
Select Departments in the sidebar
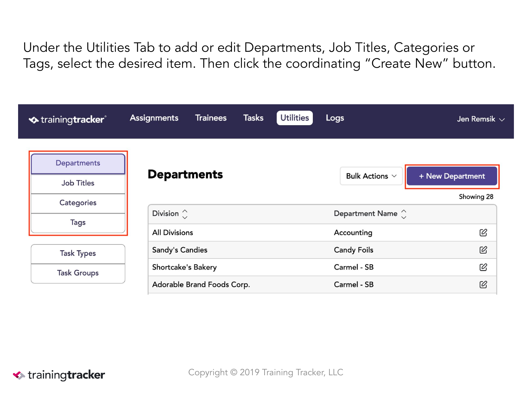(x=78, y=163)
